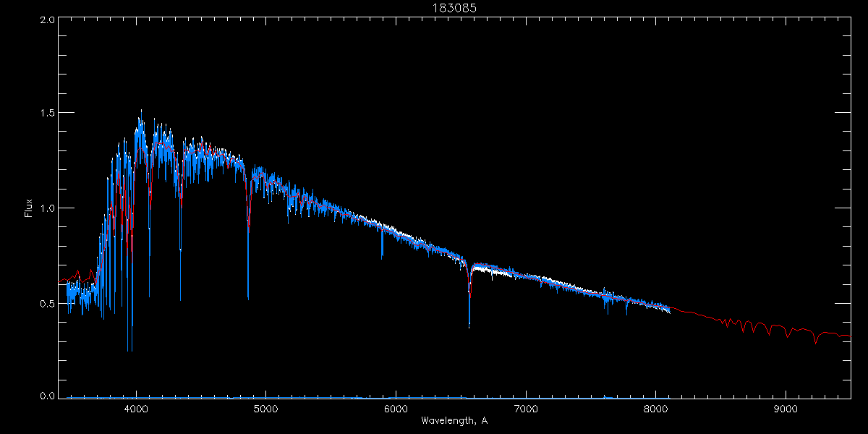Click the red model dip near 9200 Å
Image resolution: width=868 pixels, height=434 pixels.
click(x=815, y=341)
